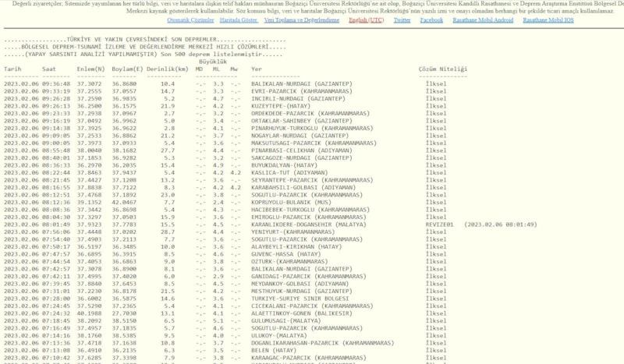Viewport: 624px width, 364px height.
Task: Click the Çözüm Niteliği column header
Action: tap(443, 69)
